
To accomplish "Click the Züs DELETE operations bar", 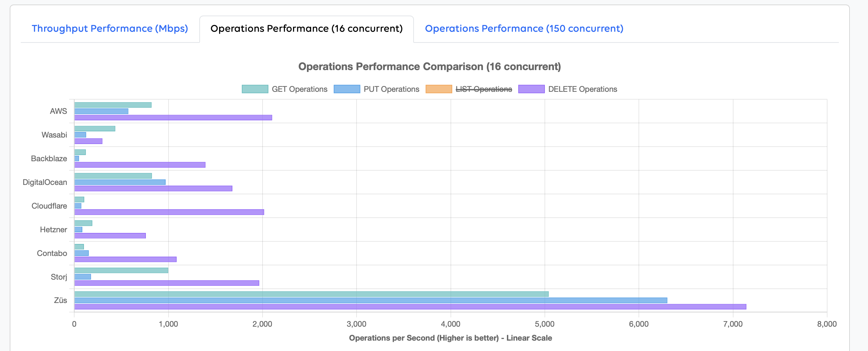I will click(410, 307).
